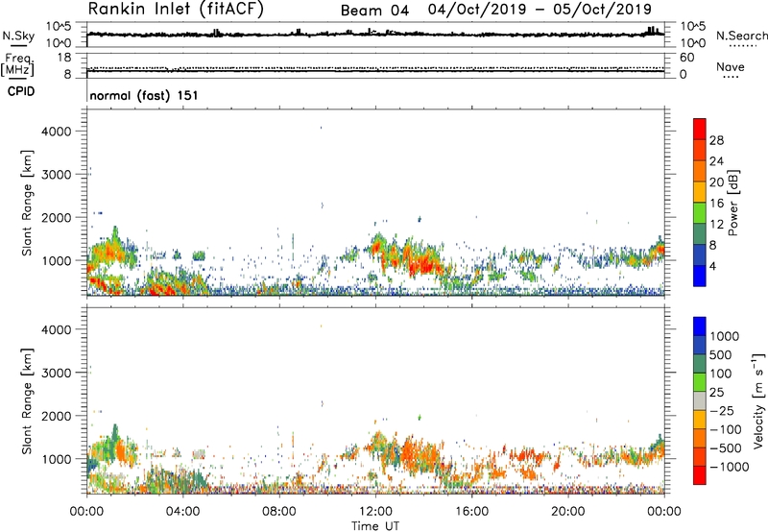
Task: Click the frequency line plot strip
Action: click(x=375, y=65)
